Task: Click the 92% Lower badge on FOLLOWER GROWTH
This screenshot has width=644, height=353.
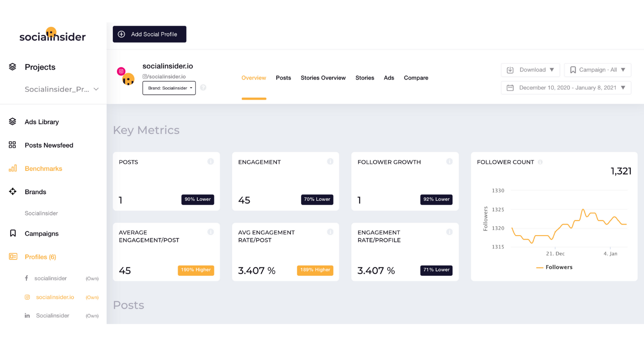Action: click(x=436, y=199)
